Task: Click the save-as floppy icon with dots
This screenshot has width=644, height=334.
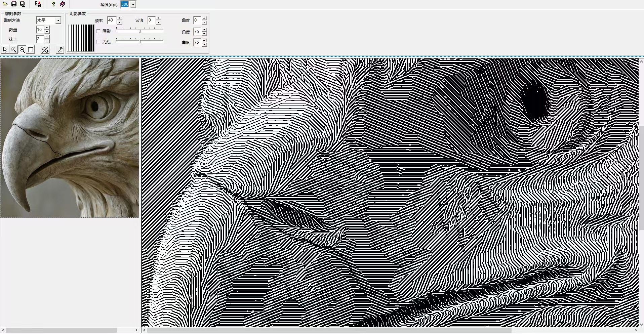Action: tap(23, 4)
